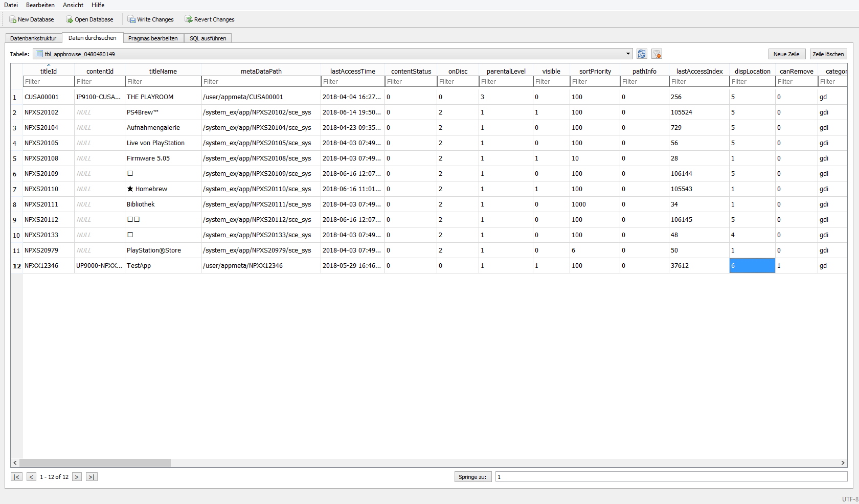Click the Write Changes icon
This screenshot has height=504, width=859.
coord(131,19)
